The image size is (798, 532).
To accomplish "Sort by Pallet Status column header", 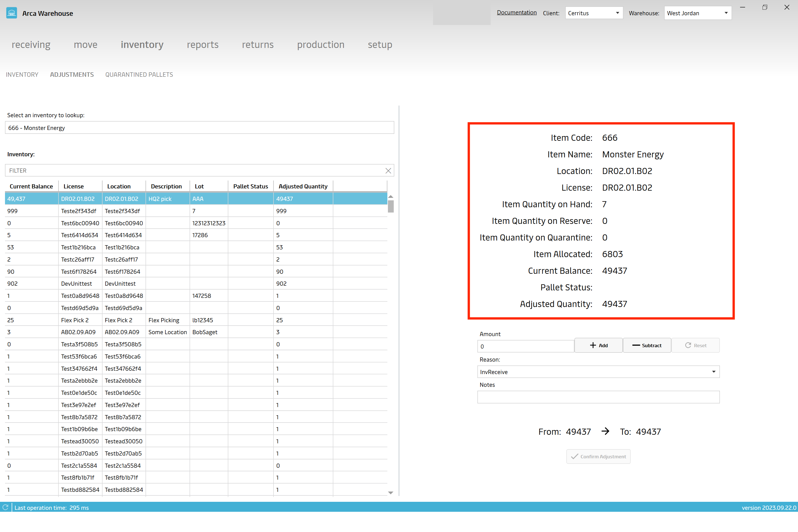I will (x=250, y=186).
